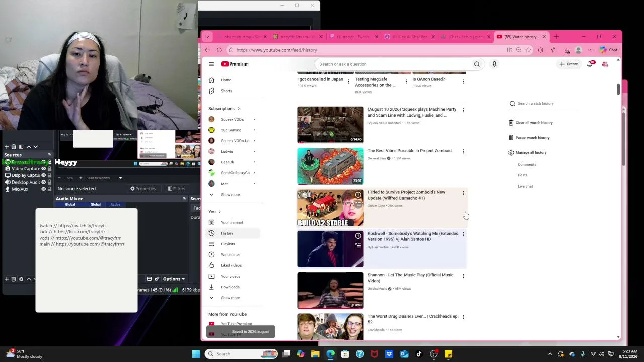Open more options for Squeex Machine Party video
644x362 pixels.
(x=463, y=110)
